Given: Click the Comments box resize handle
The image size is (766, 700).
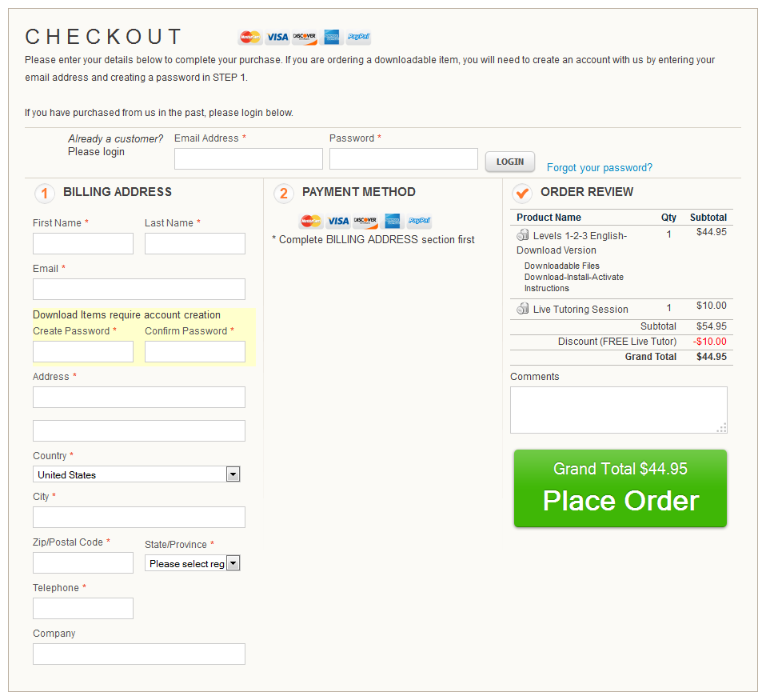Looking at the screenshot, I should 722,428.
